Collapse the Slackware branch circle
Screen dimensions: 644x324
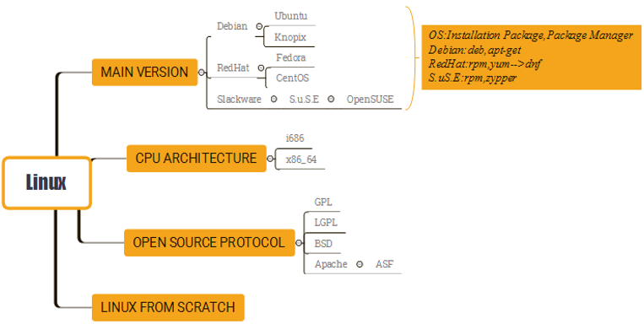(274, 100)
